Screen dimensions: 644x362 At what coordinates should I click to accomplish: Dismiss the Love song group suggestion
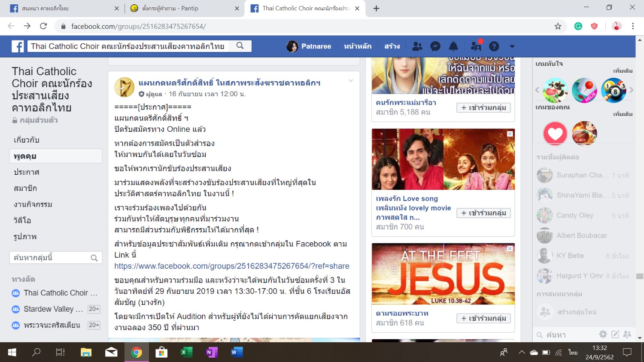[x=510, y=134]
